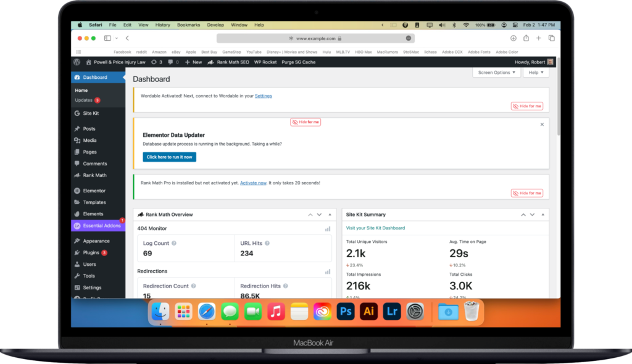Show Safari tab overview icon
Viewport: 632px width, 364px height.
(x=551, y=38)
